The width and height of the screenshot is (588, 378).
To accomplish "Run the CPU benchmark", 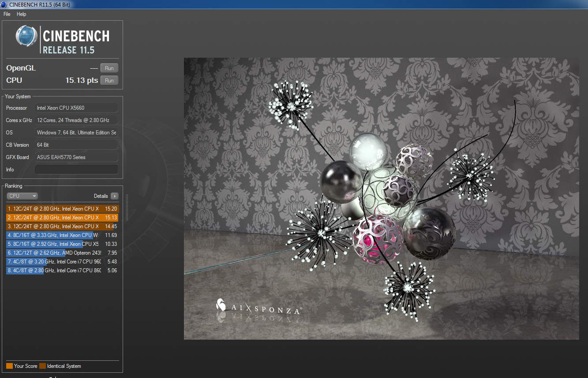I will (109, 81).
